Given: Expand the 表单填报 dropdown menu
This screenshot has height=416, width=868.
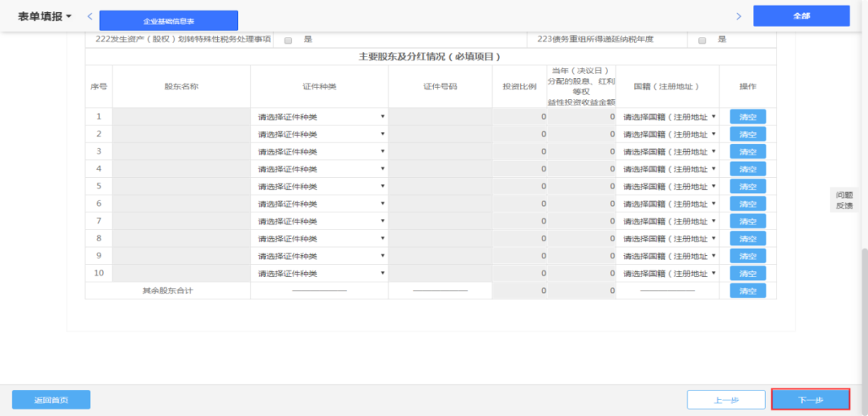Looking at the screenshot, I should pos(45,16).
